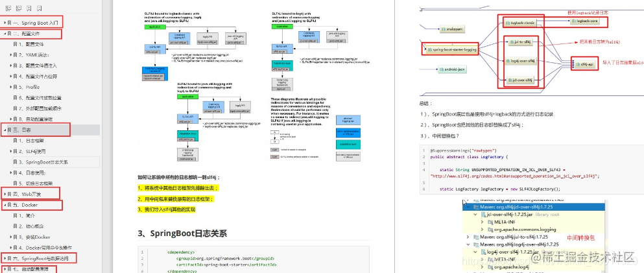
Task: Open the '五、Docker' chapter entry
Action: [25, 205]
